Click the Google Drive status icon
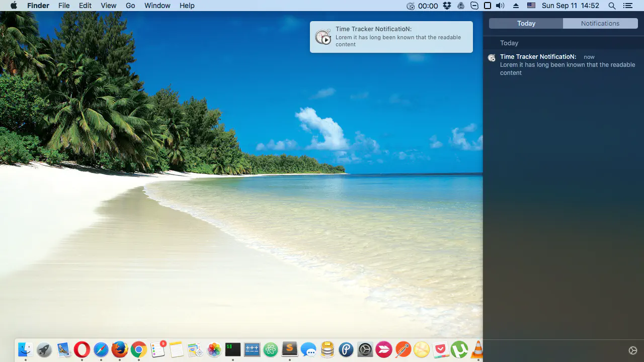 point(461,6)
